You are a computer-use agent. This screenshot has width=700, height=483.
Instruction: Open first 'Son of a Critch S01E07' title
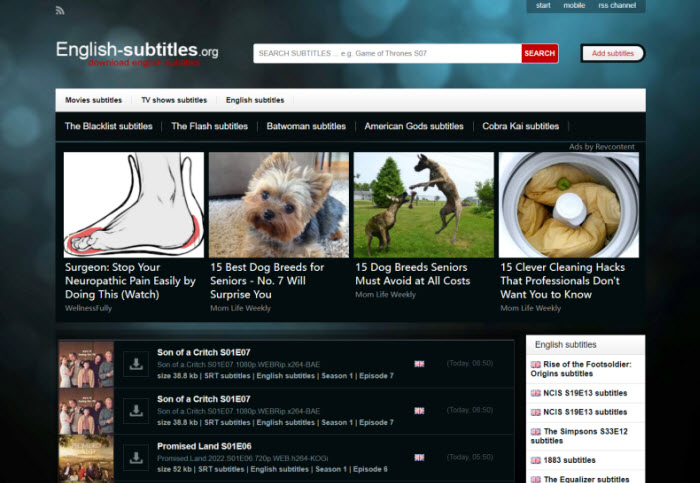(x=204, y=353)
